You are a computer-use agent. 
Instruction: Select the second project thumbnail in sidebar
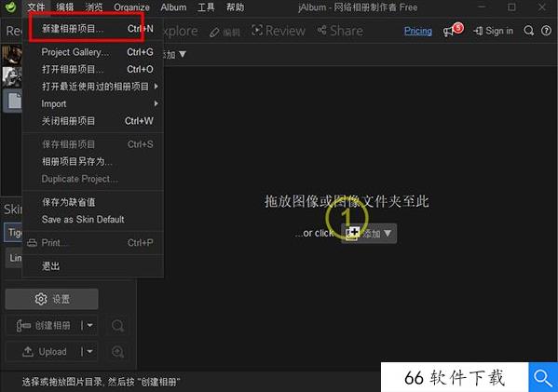[x=12, y=76]
